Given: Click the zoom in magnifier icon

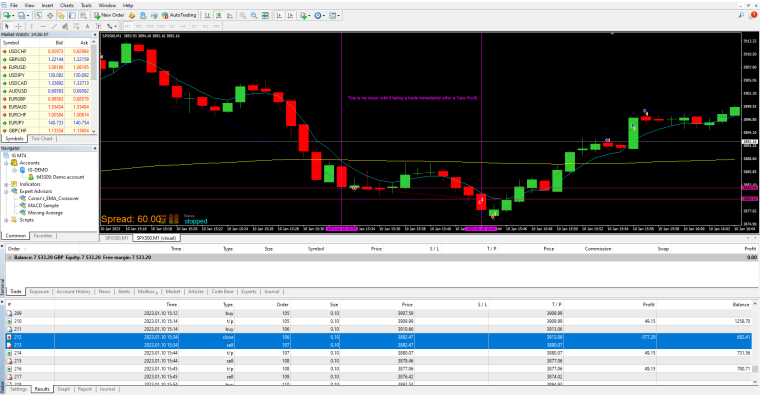Looking at the screenshot, I should point(242,16).
